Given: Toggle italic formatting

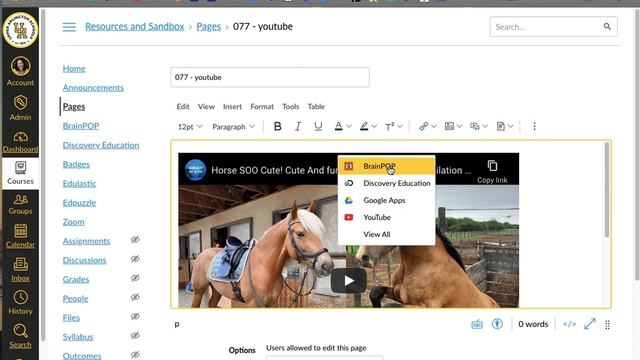Looking at the screenshot, I should tap(298, 127).
